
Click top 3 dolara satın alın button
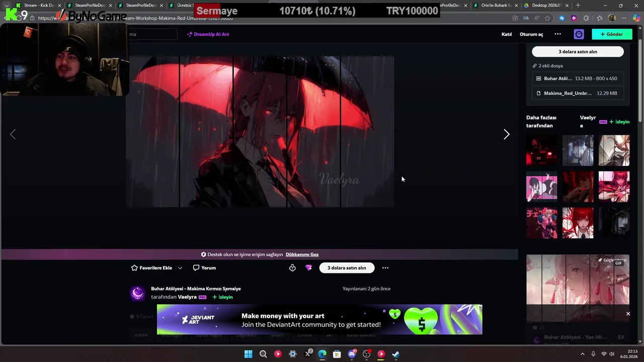pyautogui.click(x=578, y=52)
